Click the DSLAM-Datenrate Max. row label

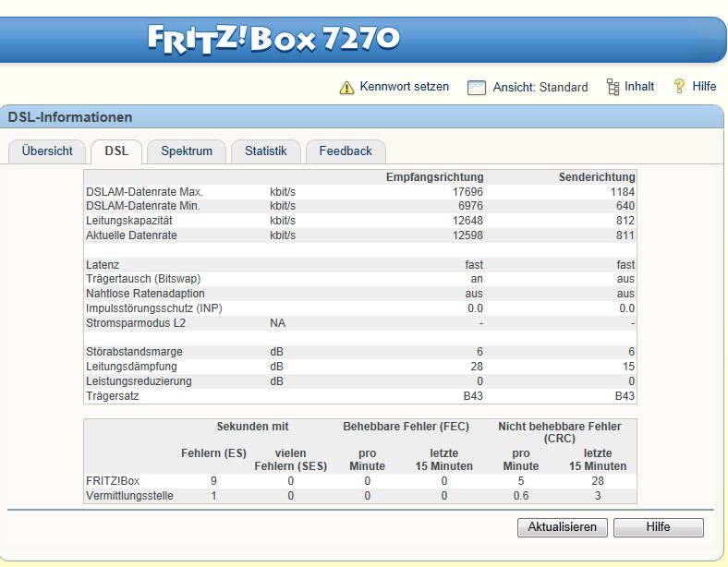[144, 192]
